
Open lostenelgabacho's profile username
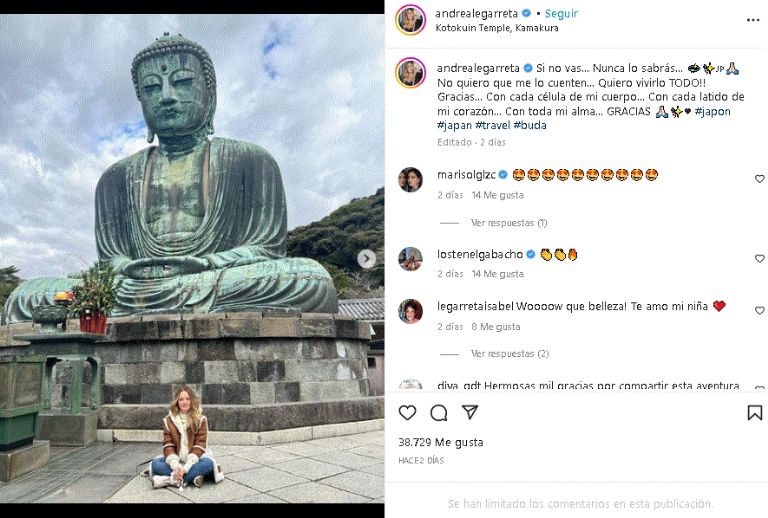click(479, 254)
